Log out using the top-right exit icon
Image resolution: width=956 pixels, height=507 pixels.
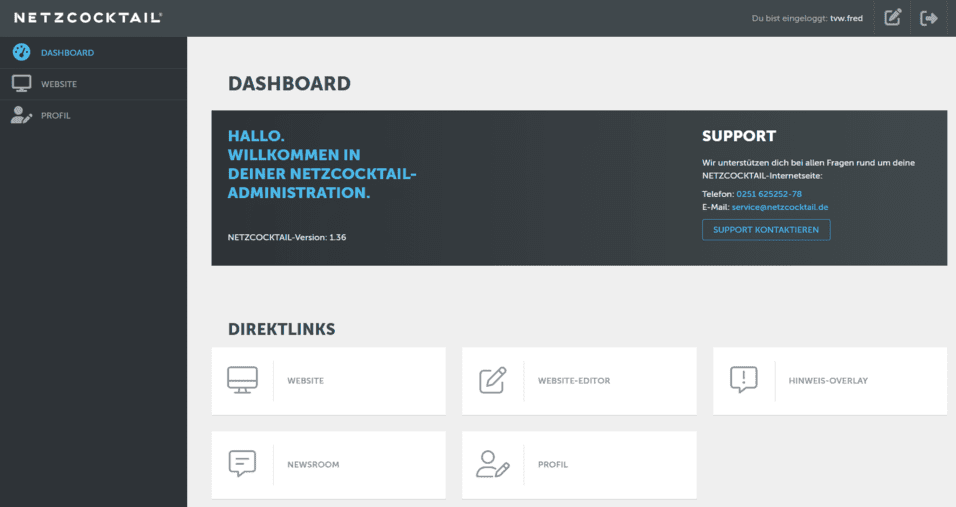pos(929,18)
